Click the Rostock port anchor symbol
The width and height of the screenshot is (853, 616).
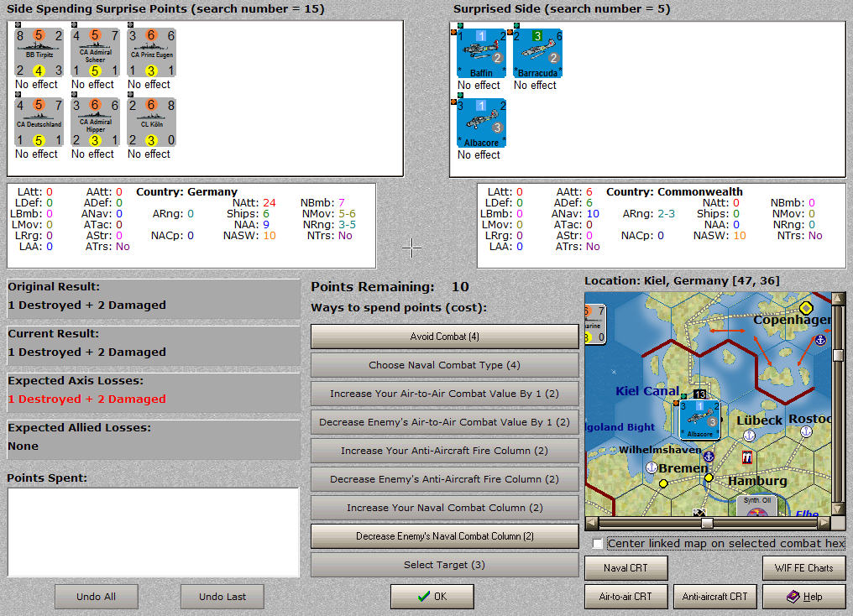(806, 431)
